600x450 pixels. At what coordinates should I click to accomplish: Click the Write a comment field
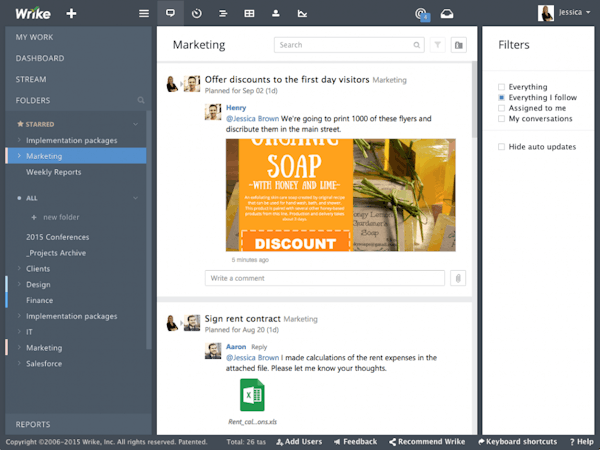tap(325, 278)
